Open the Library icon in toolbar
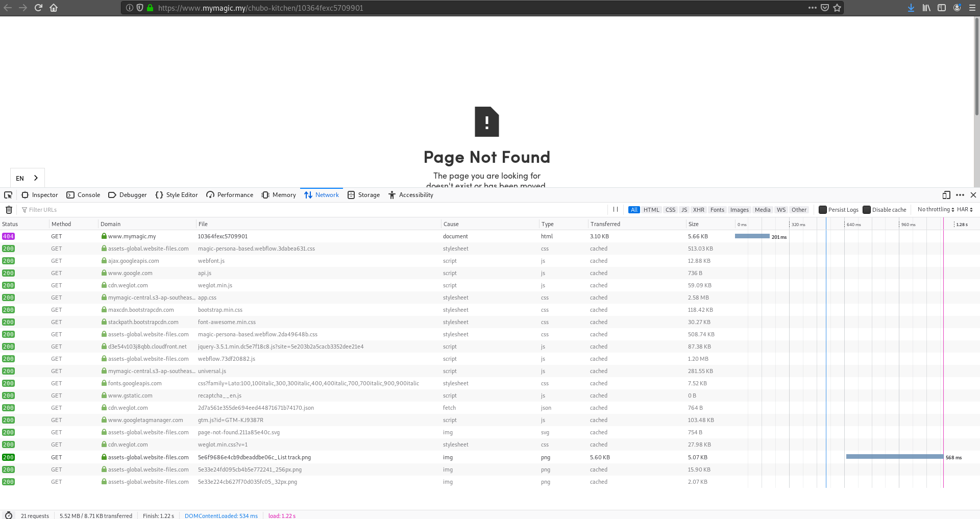This screenshot has width=980, height=519. click(926, 8)
